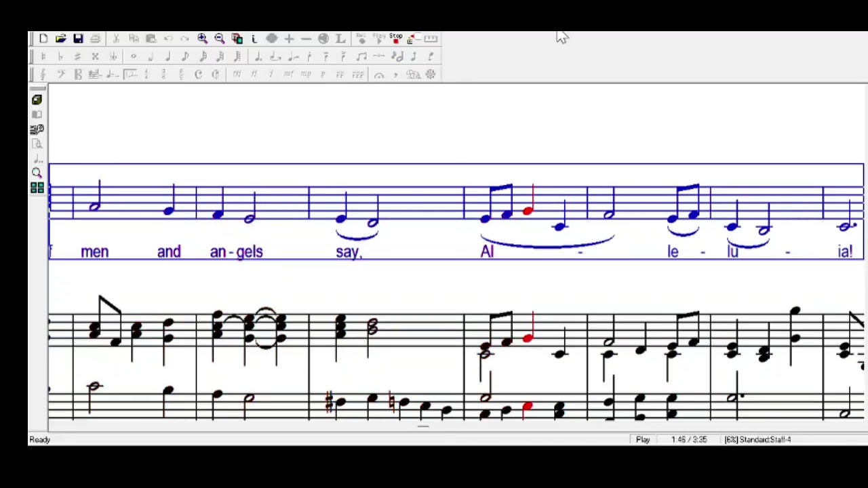
Task: Cut selection with scissors icon
Action: tap(116, 39)
